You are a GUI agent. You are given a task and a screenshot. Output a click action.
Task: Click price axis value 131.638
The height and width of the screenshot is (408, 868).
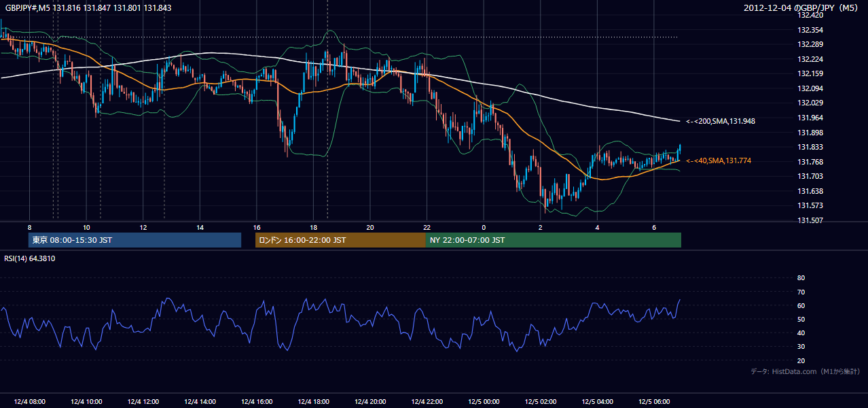pyautogui.click(x=810, y=191)
